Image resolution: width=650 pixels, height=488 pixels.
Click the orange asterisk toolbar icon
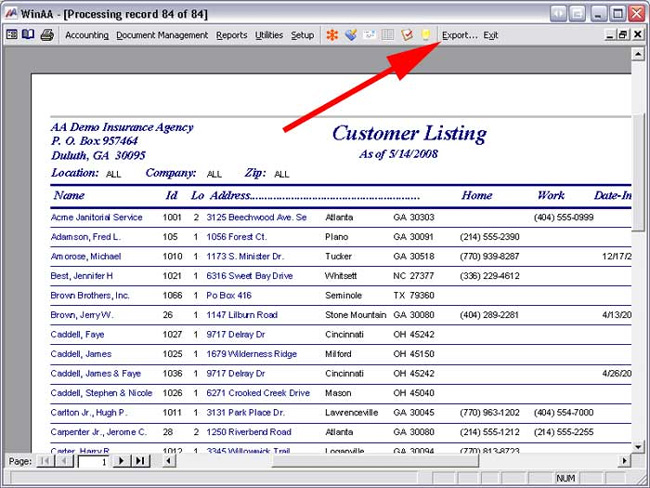pos(332,35)
